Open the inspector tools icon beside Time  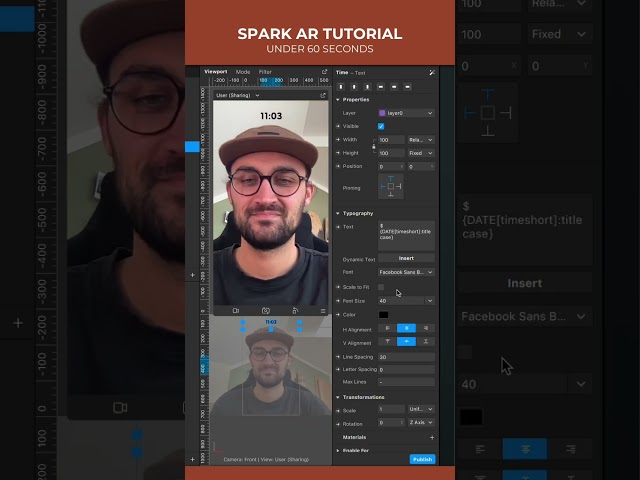pyautogui.click(x=432, y=72)
